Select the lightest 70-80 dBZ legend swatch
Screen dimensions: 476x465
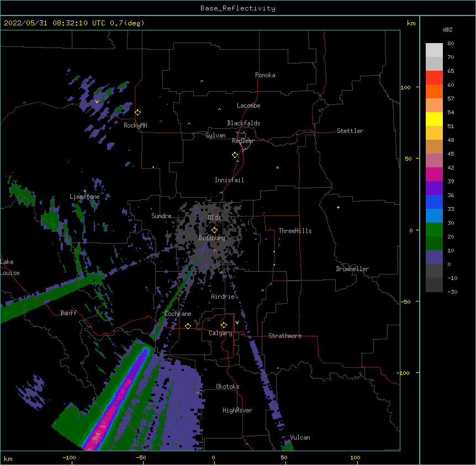[434, 50]
